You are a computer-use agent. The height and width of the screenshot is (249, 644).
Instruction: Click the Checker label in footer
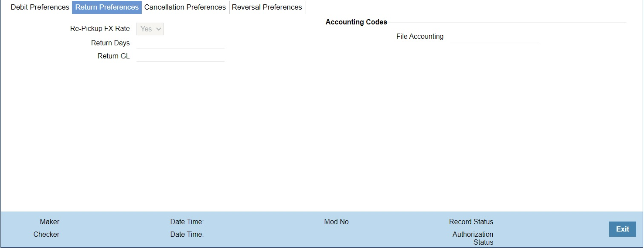pyautogui.click(x=46, y=234)
